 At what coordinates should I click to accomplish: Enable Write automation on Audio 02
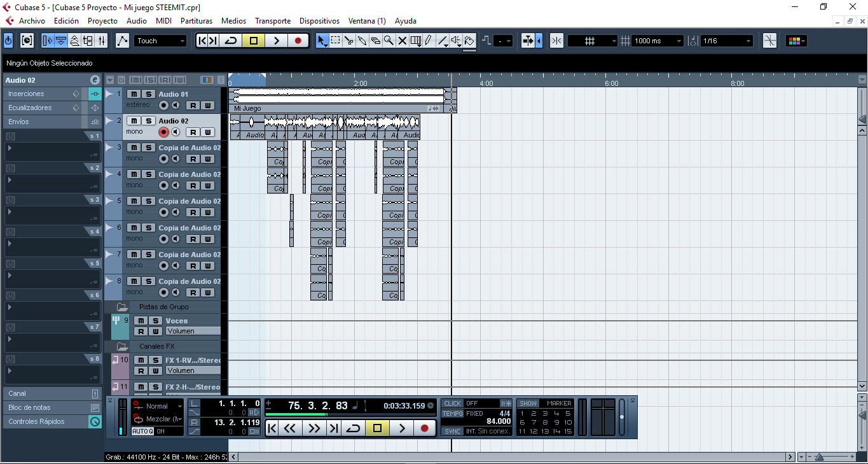click(x=208, y=132)
